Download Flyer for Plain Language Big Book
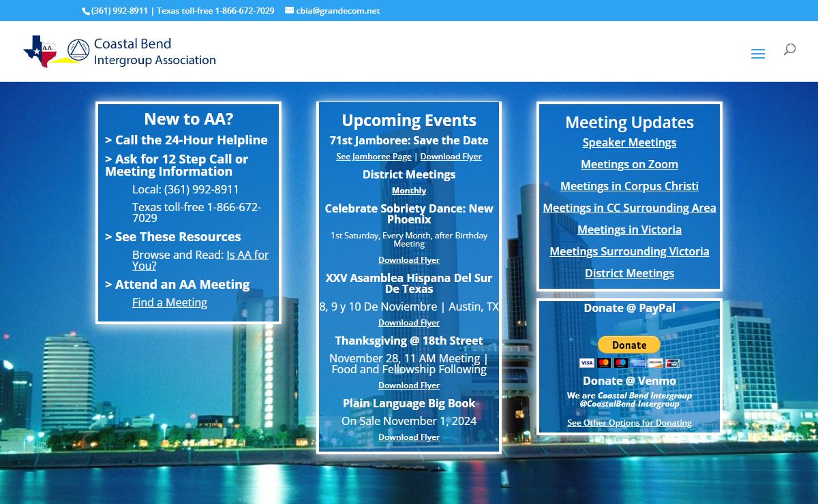 tap(409, 437)
